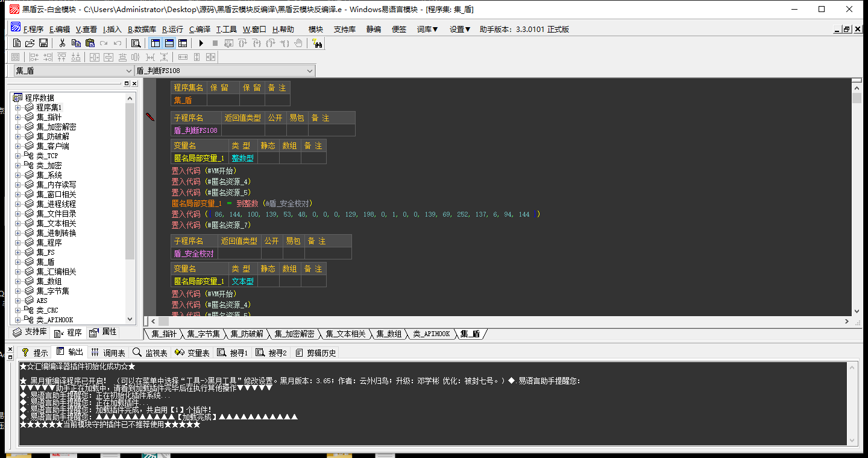This screenshot has height=458, width=868.
Task: Click the Undo arrow icon
Action: (x=118, y=43)
